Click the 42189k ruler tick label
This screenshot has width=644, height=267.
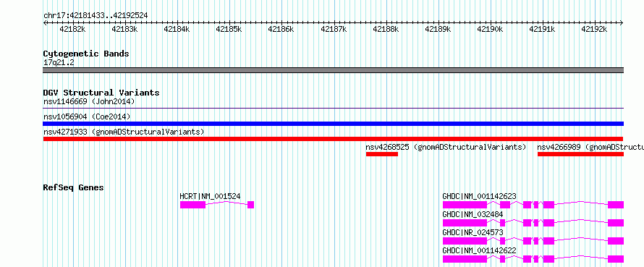(x=438, y=29)
